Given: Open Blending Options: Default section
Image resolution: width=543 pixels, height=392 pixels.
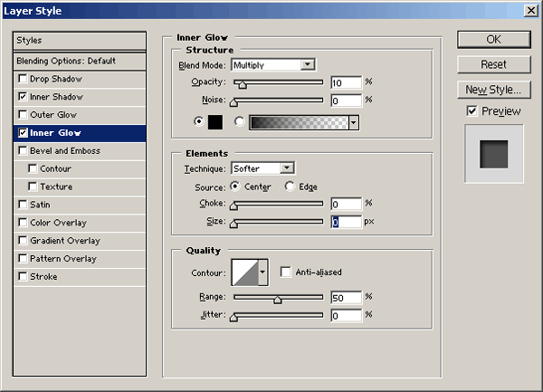Looking at the screenshot, I should pos(80,61).
